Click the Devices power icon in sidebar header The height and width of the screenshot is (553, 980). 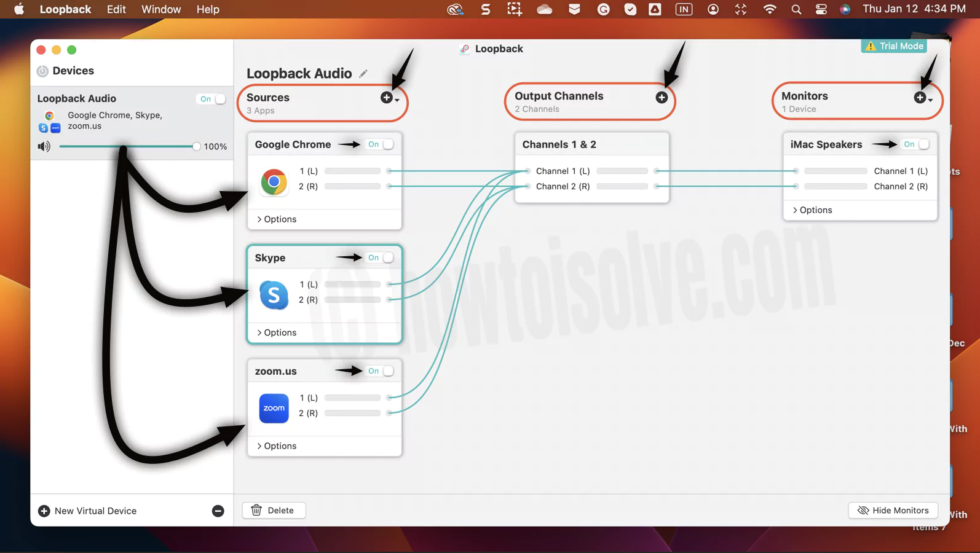[x=42, y=71]
